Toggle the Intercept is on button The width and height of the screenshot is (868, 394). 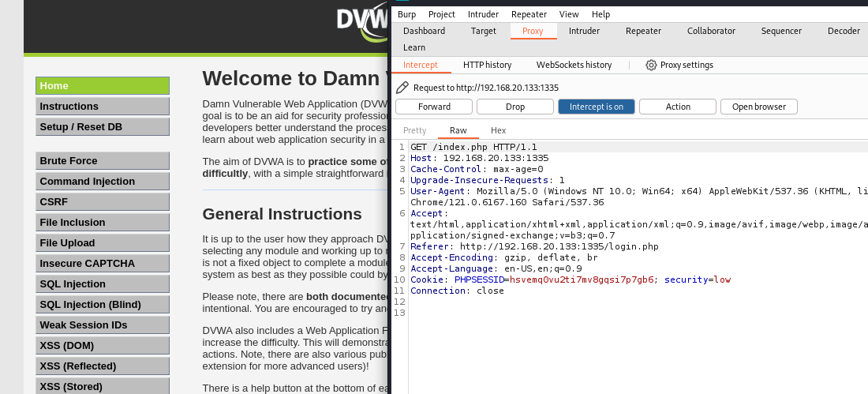coord(597,107)
